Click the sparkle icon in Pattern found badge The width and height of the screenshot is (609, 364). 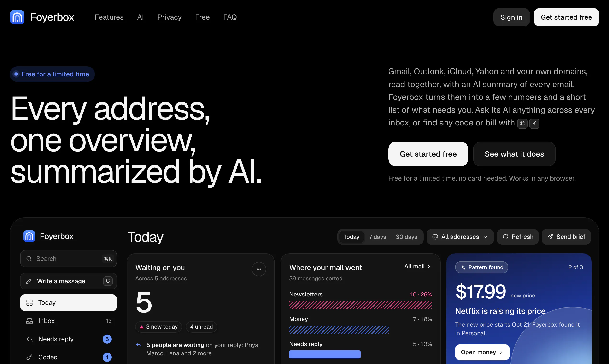(463, 267)
